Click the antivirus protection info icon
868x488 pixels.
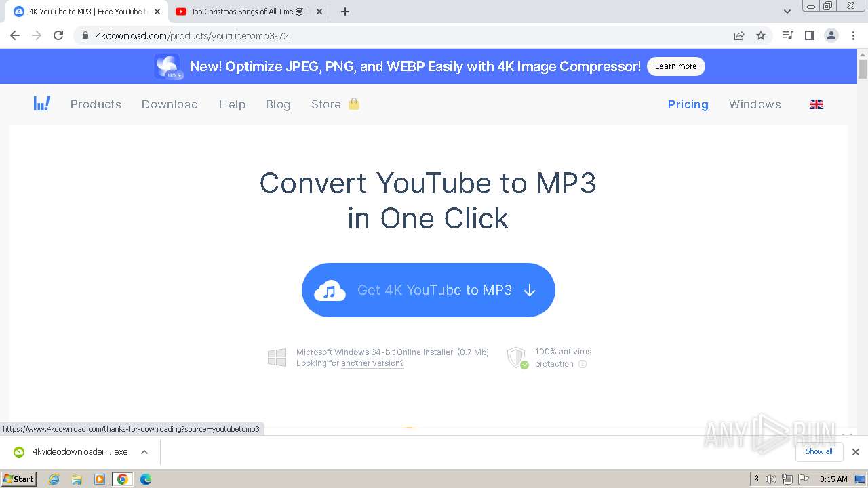[583, 364]
